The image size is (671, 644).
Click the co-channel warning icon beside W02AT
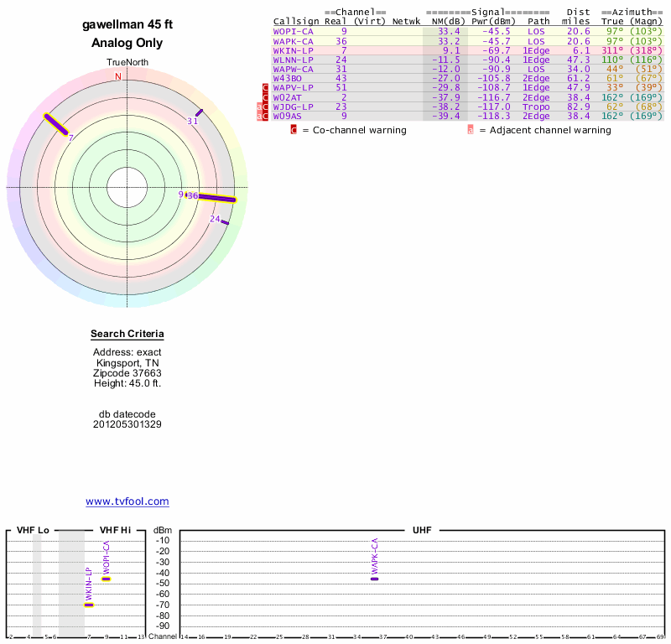pyautogui.click(x=265, y=97)
